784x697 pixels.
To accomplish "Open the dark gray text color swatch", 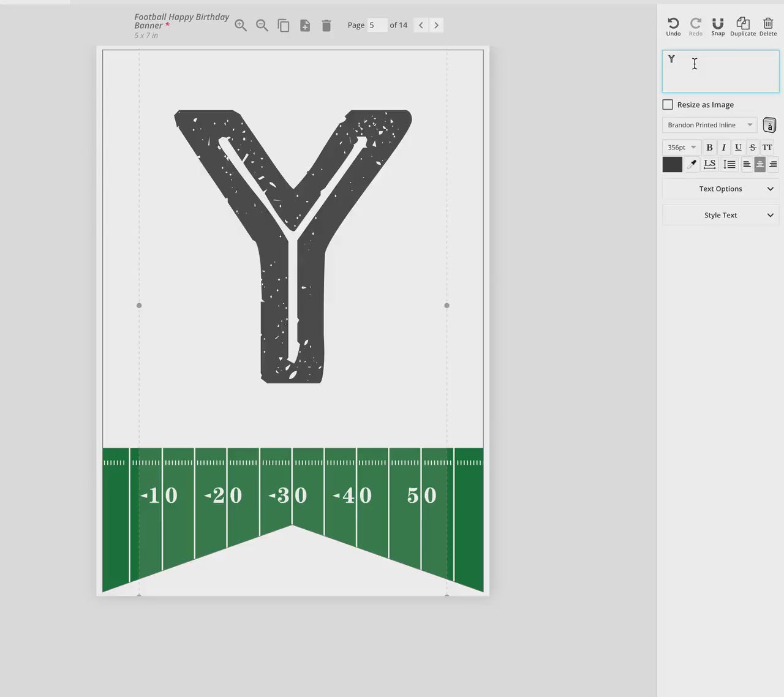I will [672, 164].
